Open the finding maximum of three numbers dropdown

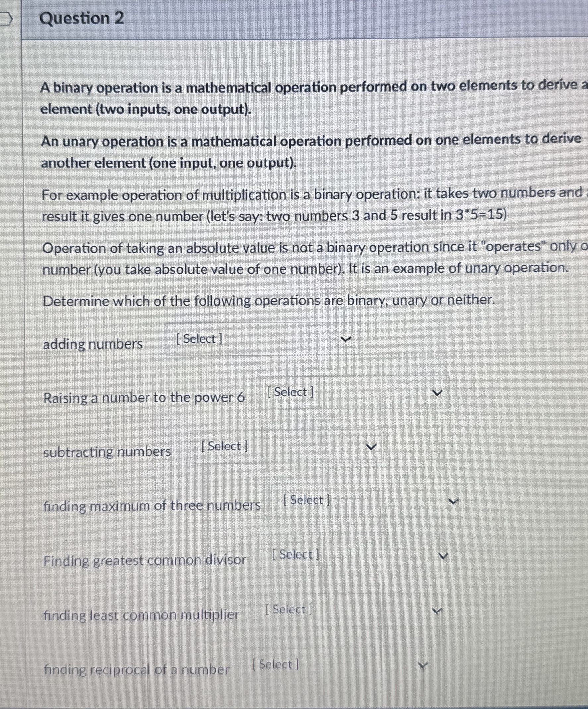369,500
